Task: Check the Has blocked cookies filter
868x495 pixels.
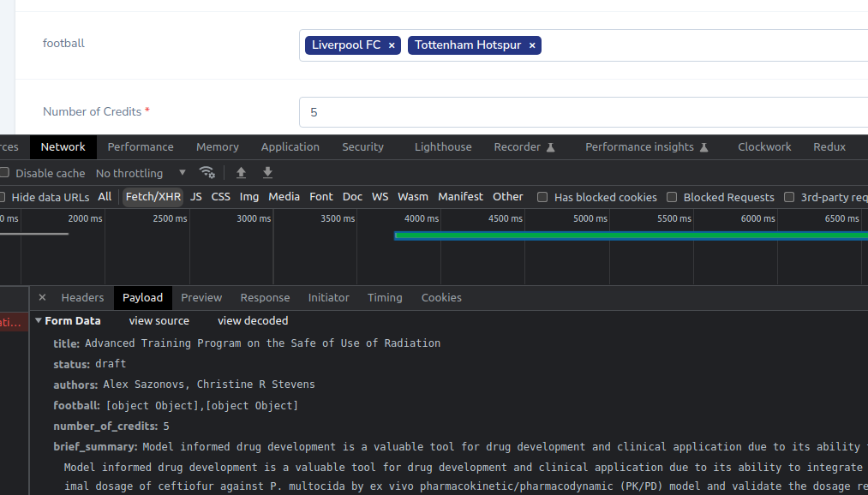Action: (x=542, y=197)
